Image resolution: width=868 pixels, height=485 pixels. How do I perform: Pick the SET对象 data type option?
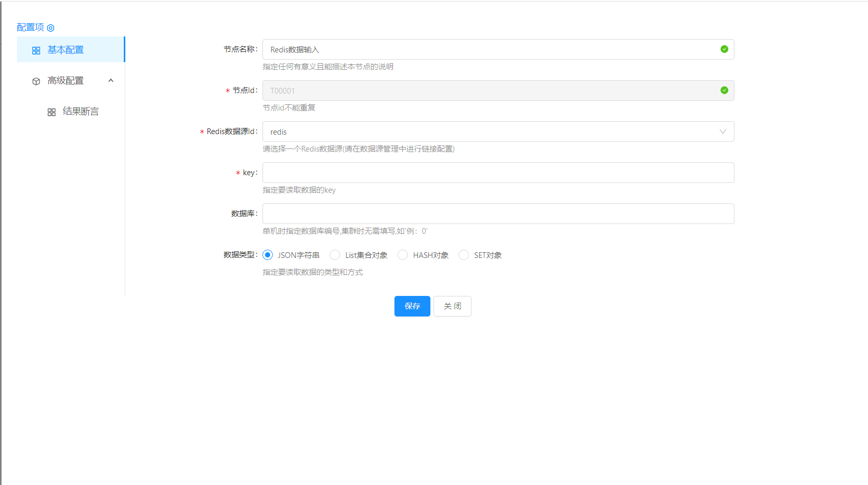click(464, 255)
